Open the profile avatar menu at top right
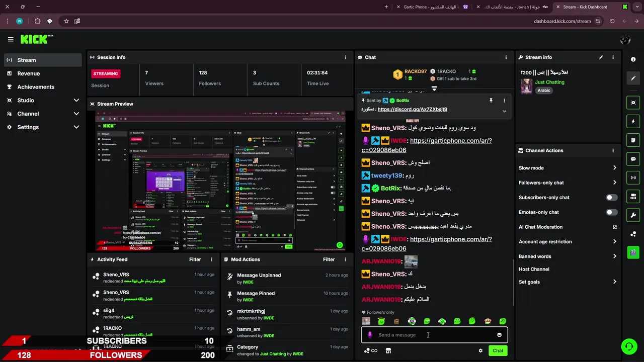 point(625,39)
